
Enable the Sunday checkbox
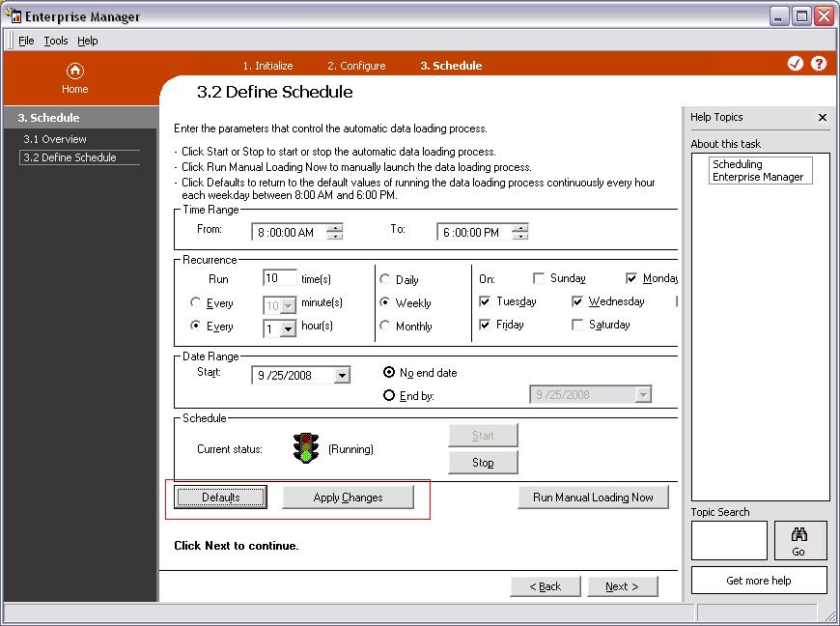pos(537,277)
